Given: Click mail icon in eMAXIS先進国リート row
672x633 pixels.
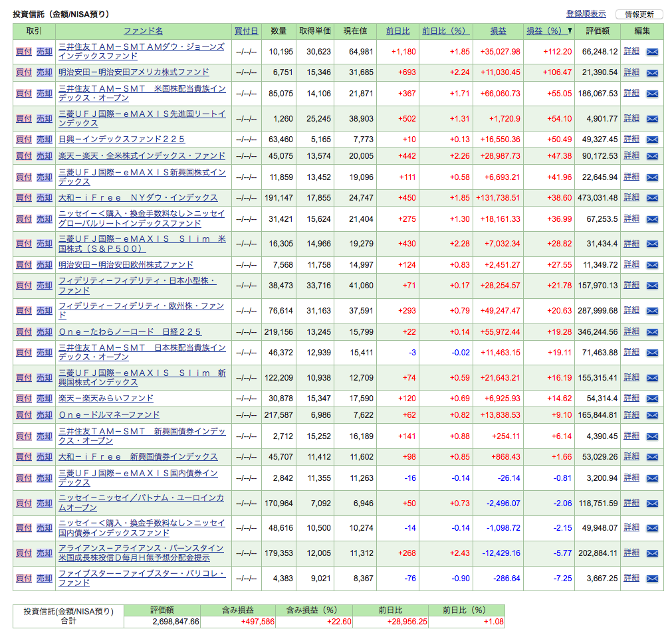Looking at the screenshot, I should pos(652,119).
